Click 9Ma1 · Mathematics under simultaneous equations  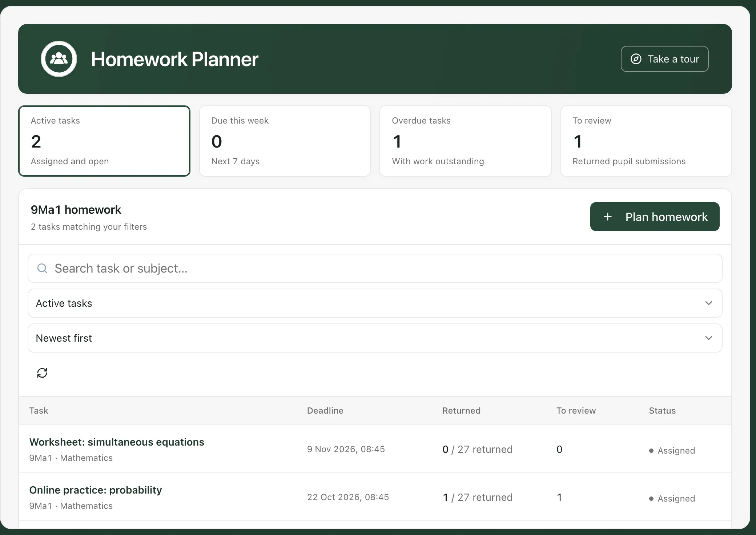coord(71,458)
